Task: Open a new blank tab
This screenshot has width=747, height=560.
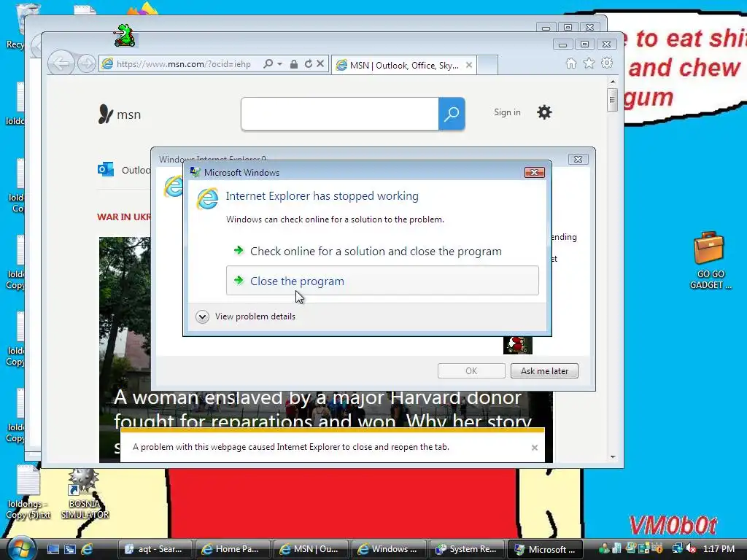Action: click(487, 65)
